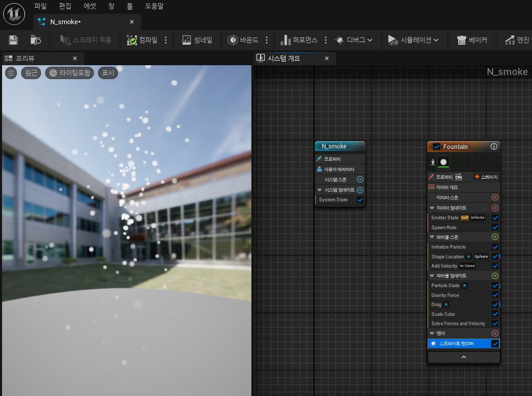
Task: Toggle the Shape Location checkbox
Action: pyautogui.click(x=495, y=256)
